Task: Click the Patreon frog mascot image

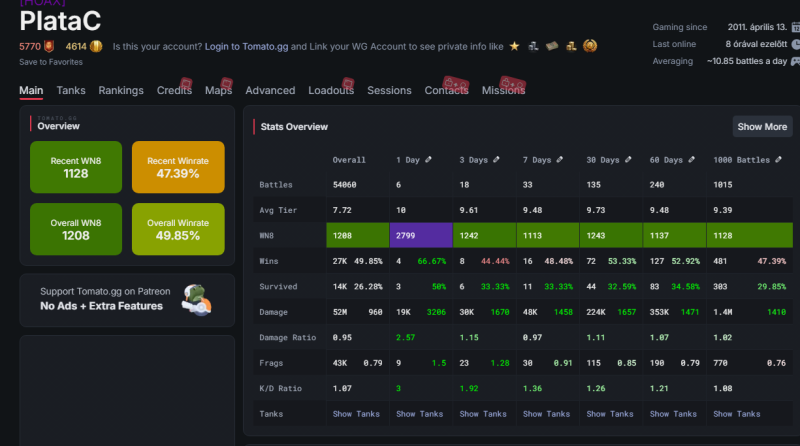Action: pyautogui.click(x=196, y=300)
